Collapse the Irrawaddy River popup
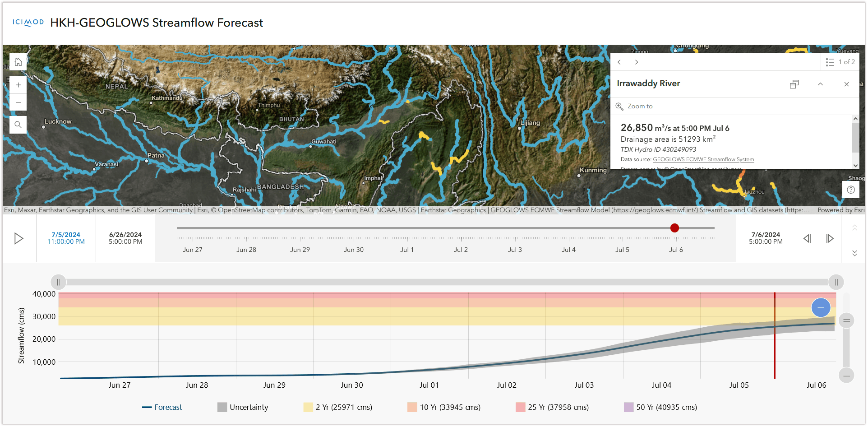This screenshot has height=427, width=868. coord(820,84)
